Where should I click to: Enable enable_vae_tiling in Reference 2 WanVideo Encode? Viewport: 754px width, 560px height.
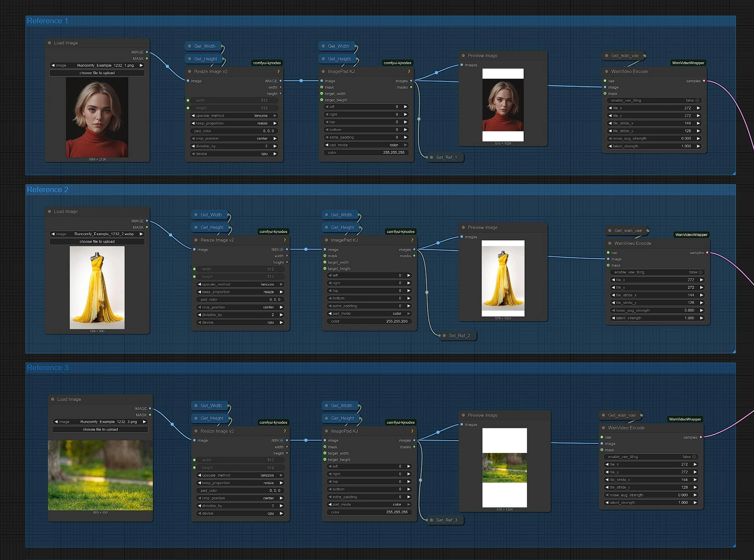click(x=657, y=272)
